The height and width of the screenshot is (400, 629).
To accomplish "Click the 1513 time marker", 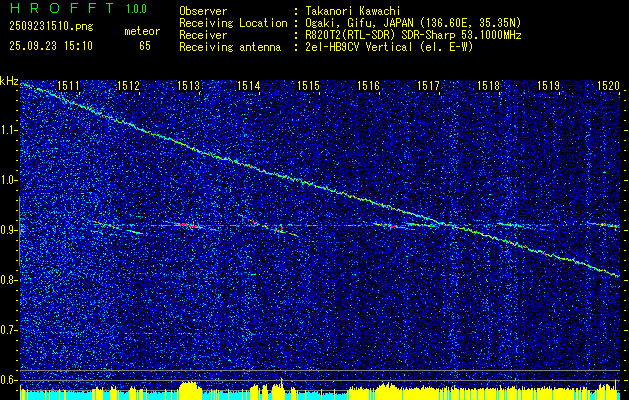I will [x=189, y=85].
